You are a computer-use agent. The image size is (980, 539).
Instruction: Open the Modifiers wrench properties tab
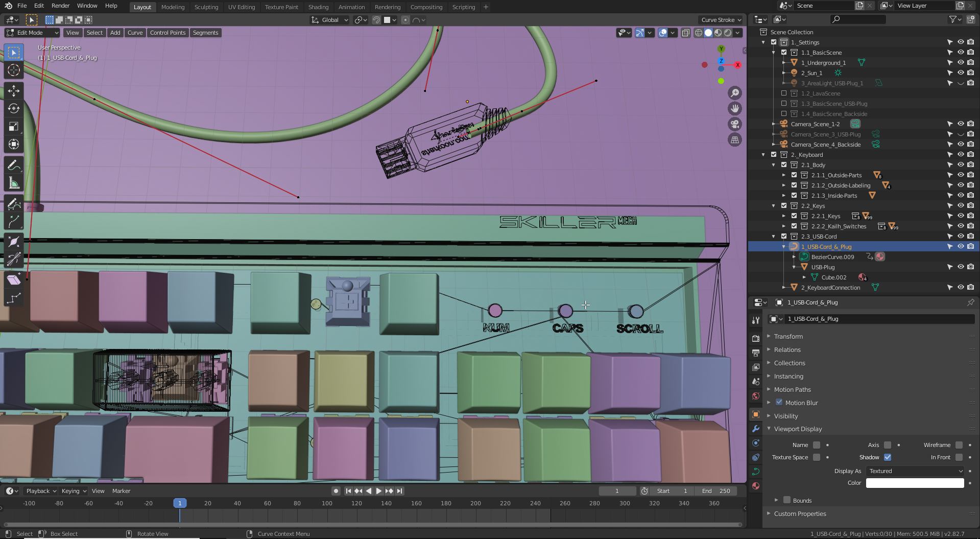click(756, 429)
